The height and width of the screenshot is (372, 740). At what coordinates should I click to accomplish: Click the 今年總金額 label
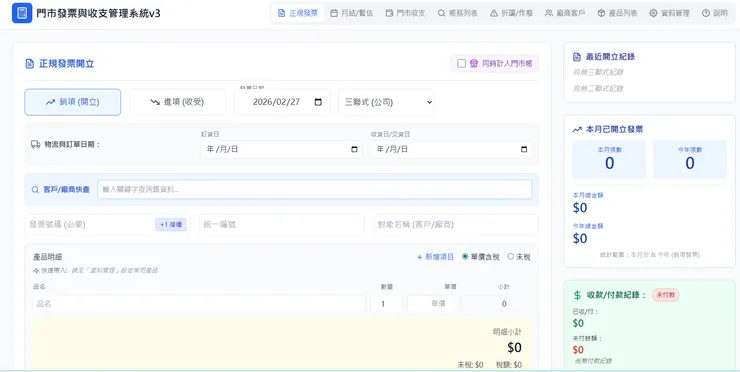[x=588, y=226]
